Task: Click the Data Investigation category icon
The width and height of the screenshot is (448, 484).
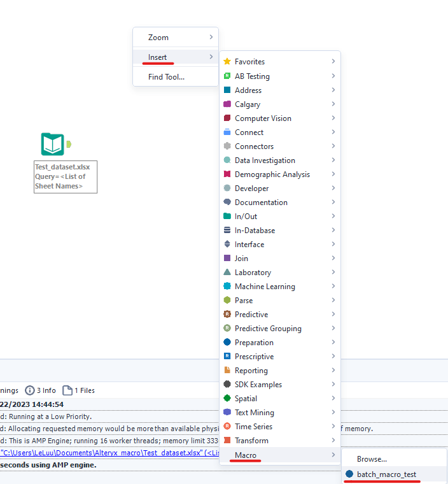Action: [x=227, y=160]
